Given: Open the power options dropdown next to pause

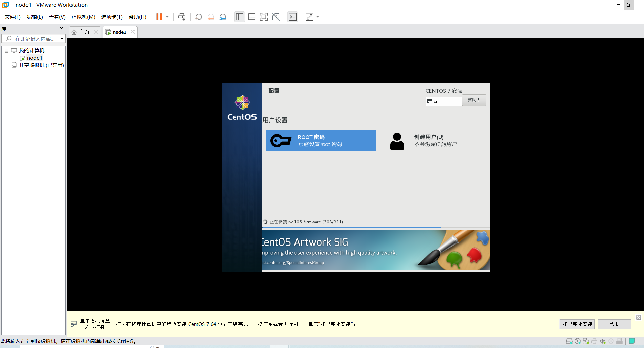Looking at the screenshot, I should (x=167, y=17).
